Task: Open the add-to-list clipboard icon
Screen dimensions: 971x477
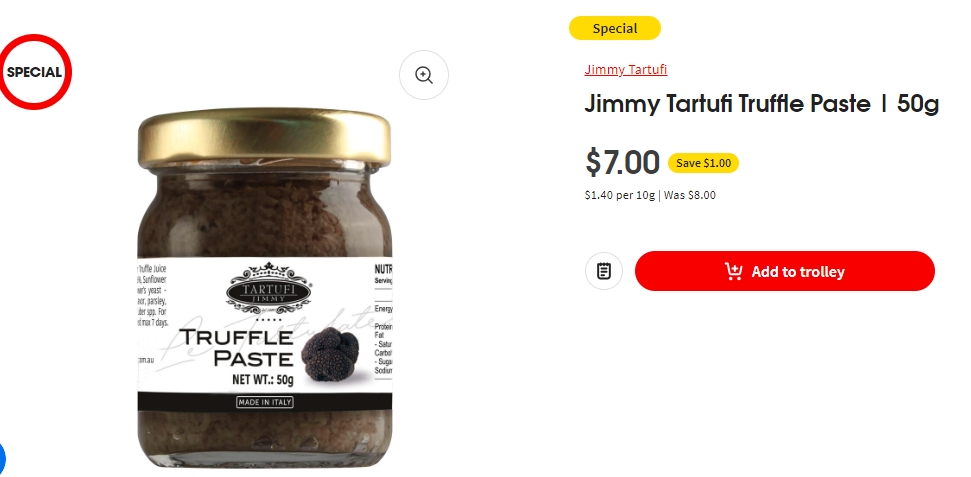Action: click(x=604, y=271)
